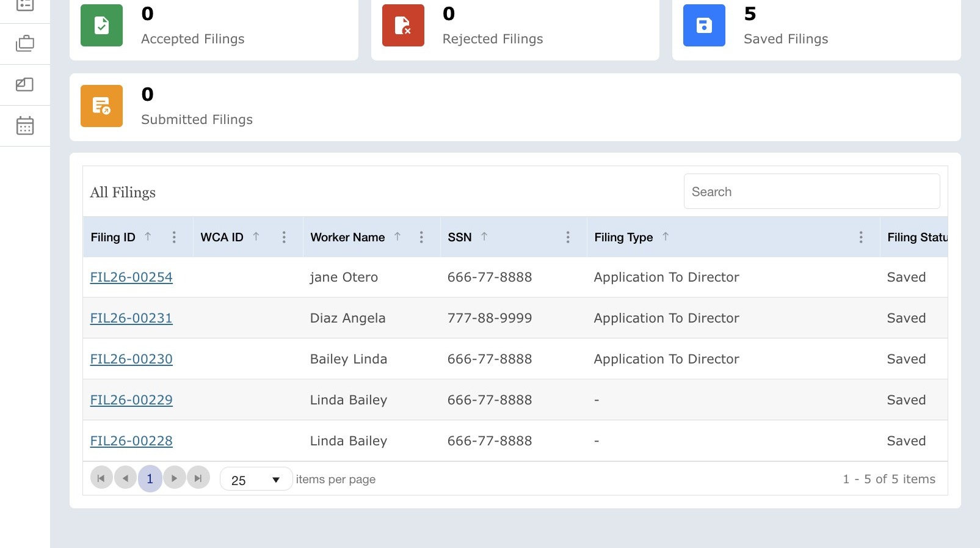Sort by Worker Name column header
The height and width of the screenshot is (548, 980).
tap(347, 237)
